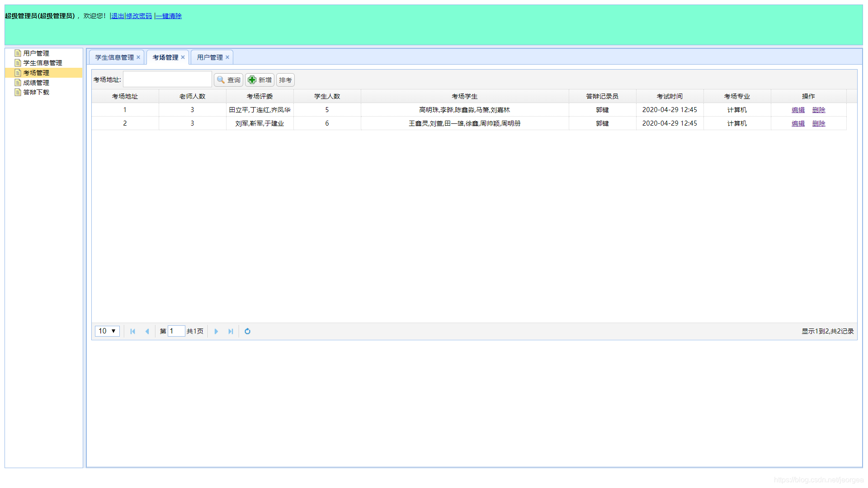This screenshot has height=488, width=868.
Task: Focus the 考场地址 search input field
Action: pyautogui.click(x=167, y=80)
